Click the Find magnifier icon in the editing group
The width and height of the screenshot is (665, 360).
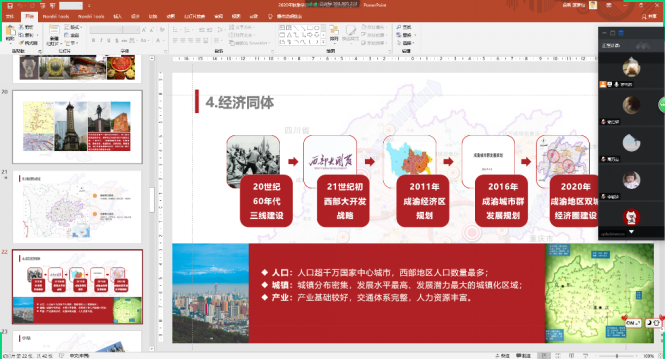point(399,27)
